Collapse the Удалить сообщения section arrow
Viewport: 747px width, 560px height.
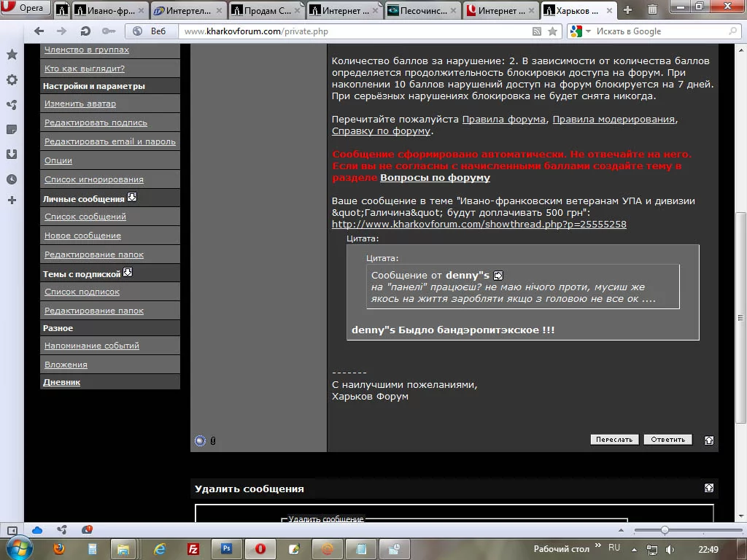tap(709, 488)
